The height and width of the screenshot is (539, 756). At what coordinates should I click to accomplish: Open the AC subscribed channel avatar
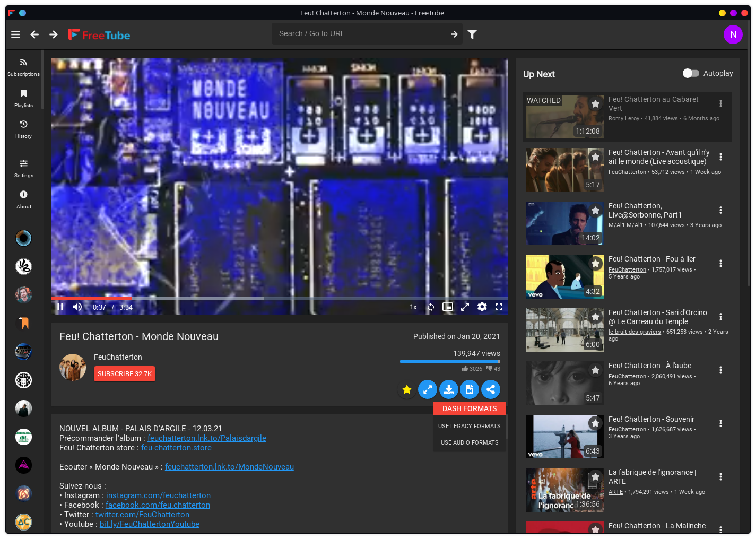point(23,521)
